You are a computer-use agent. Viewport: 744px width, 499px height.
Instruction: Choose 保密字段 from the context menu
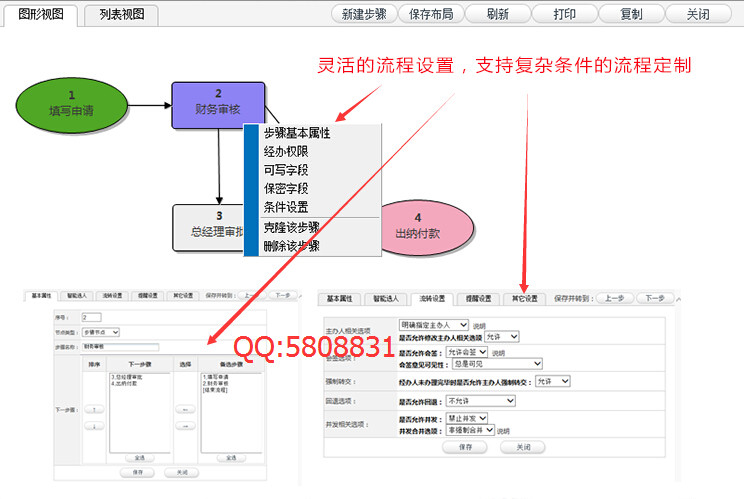286,188
